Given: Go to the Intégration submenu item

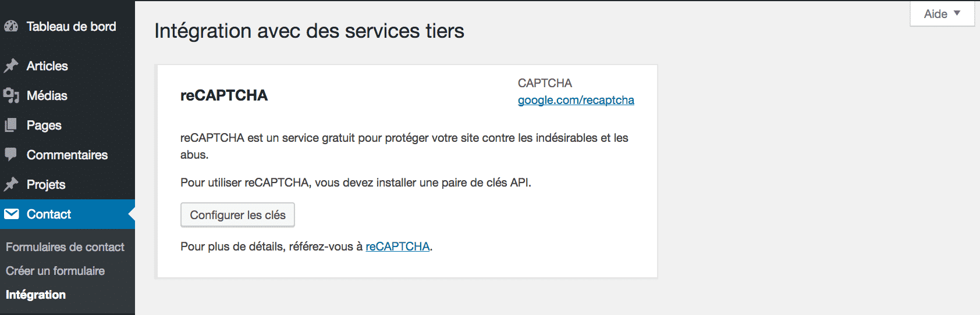Looking at the screenshot, I should 35,295.
